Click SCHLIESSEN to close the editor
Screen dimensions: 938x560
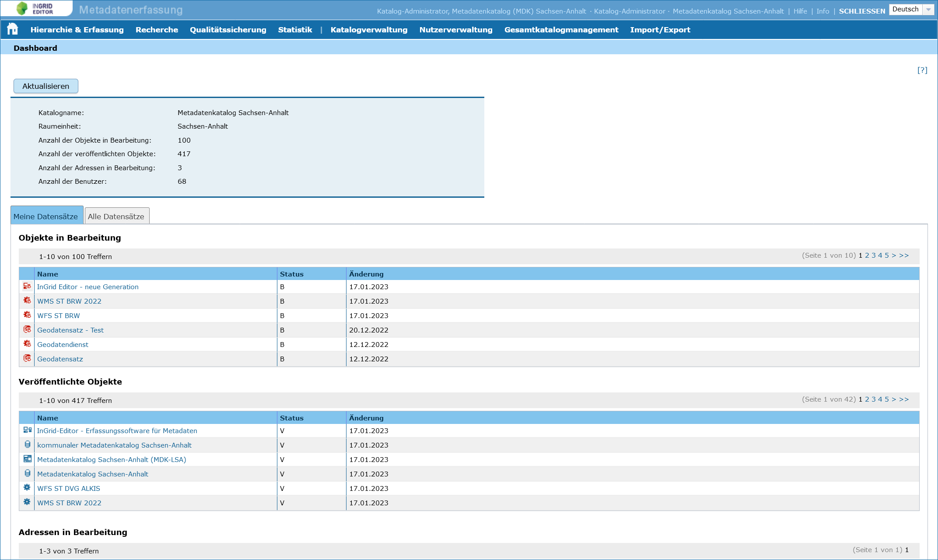click(862, 11)
